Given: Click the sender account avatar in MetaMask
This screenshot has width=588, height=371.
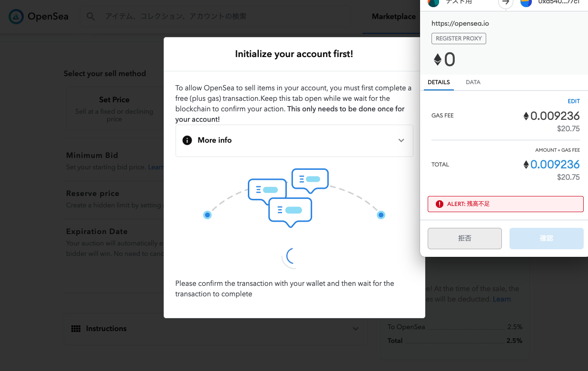Looking at the screenshot, I should click(x=433, y=2).
